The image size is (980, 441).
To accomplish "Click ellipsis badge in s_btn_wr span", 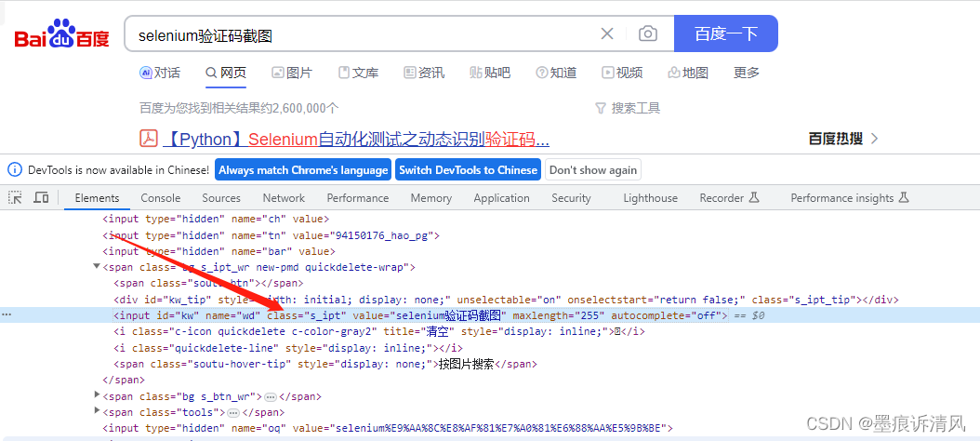I will pos(270,396).
